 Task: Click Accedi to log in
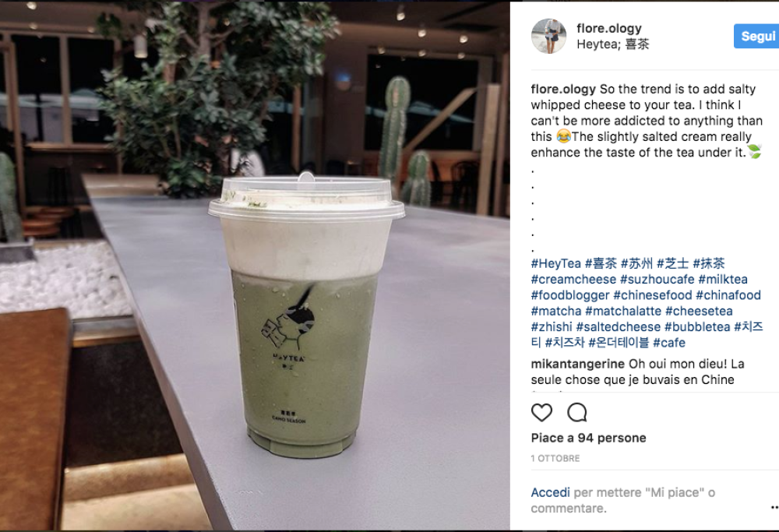click(550, 492)
